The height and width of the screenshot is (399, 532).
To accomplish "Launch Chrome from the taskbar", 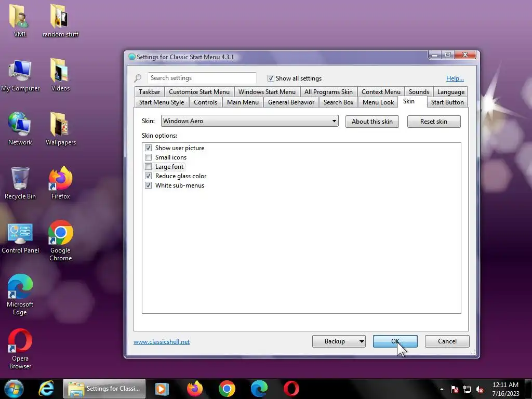I will (227, 389).
